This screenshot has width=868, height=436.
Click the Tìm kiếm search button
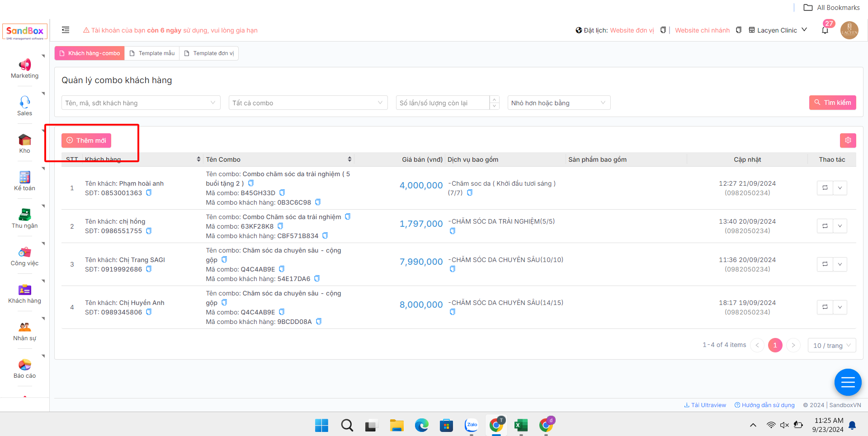(832, 103)
